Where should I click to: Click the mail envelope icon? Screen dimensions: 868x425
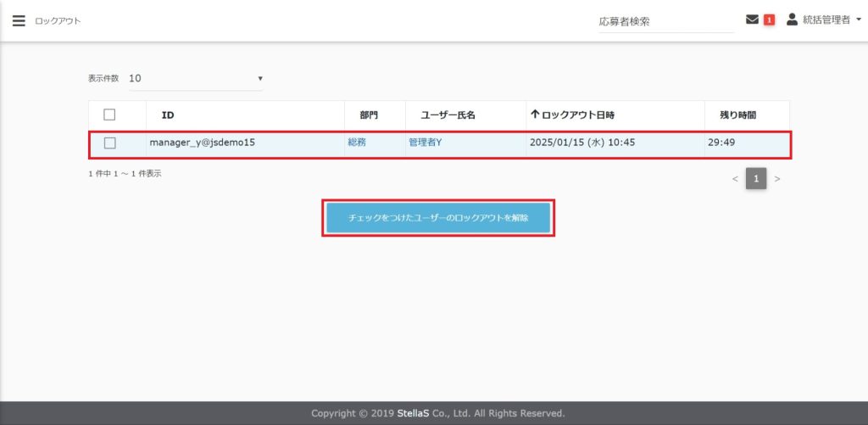752,20
